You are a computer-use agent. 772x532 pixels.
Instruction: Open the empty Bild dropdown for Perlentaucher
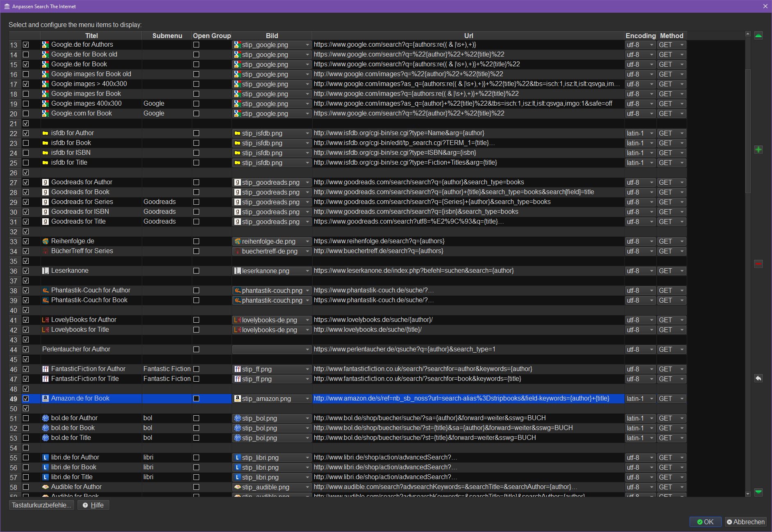272,349
